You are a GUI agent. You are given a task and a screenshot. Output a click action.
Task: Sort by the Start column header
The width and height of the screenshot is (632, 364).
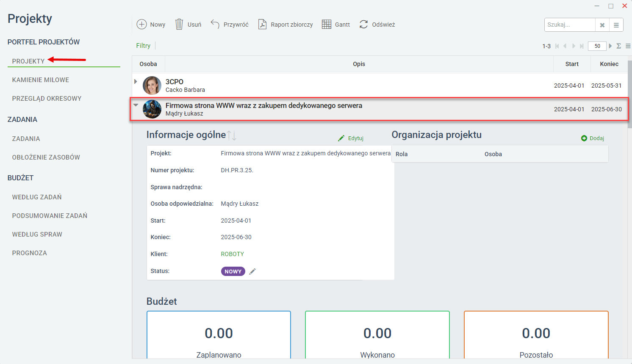click(572, 64)
